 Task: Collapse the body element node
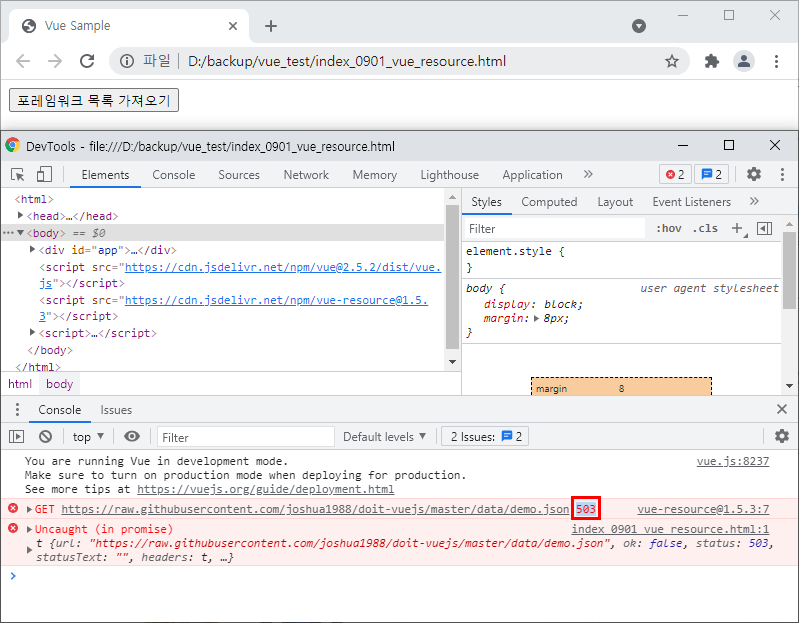click(x=20, y=233)
